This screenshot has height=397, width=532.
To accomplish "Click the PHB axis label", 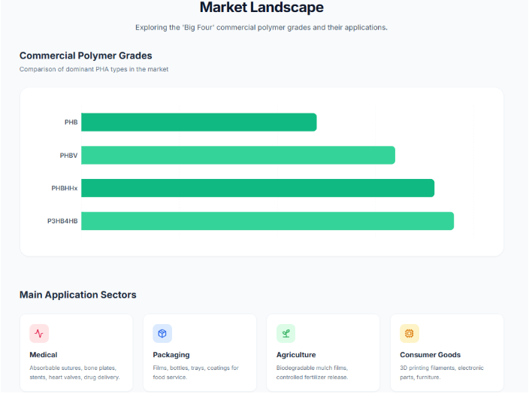I will (x=71, y=122).
